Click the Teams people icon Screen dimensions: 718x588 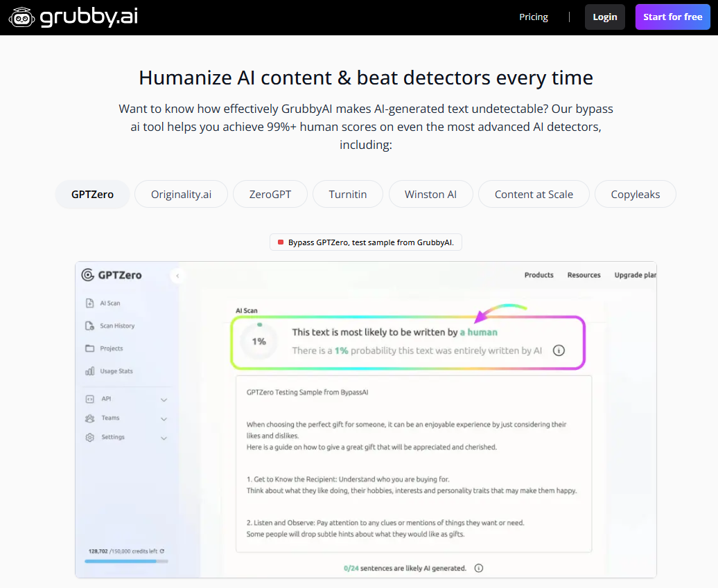pyautogui.click(x=90, y=418)
